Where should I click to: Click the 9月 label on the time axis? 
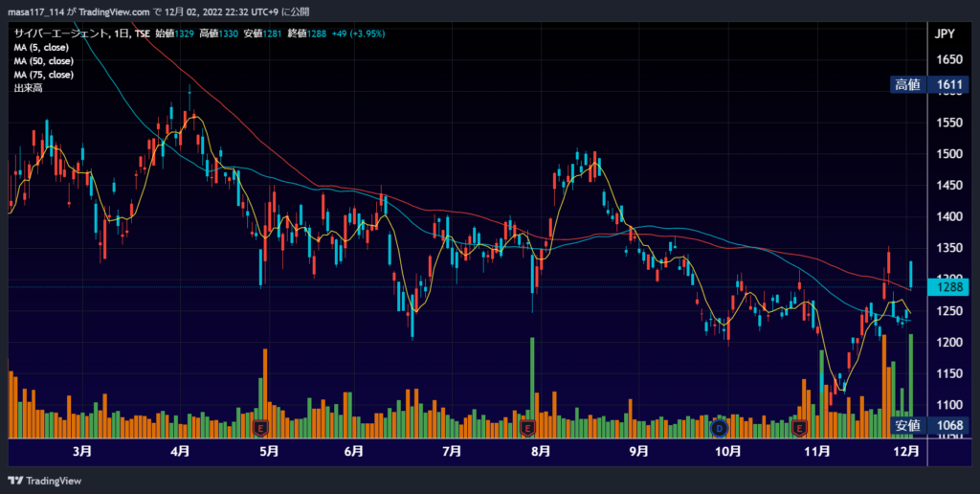(638, 452)
